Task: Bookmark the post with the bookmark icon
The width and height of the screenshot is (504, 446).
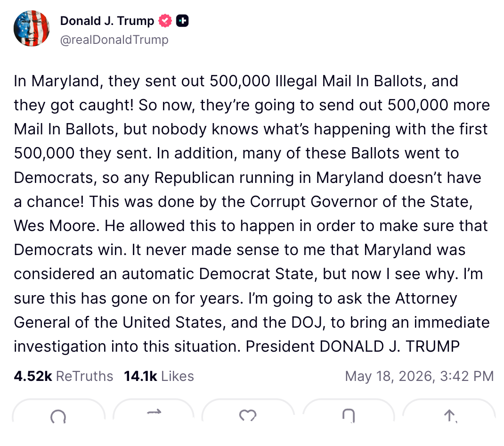Action: point(349,415)
